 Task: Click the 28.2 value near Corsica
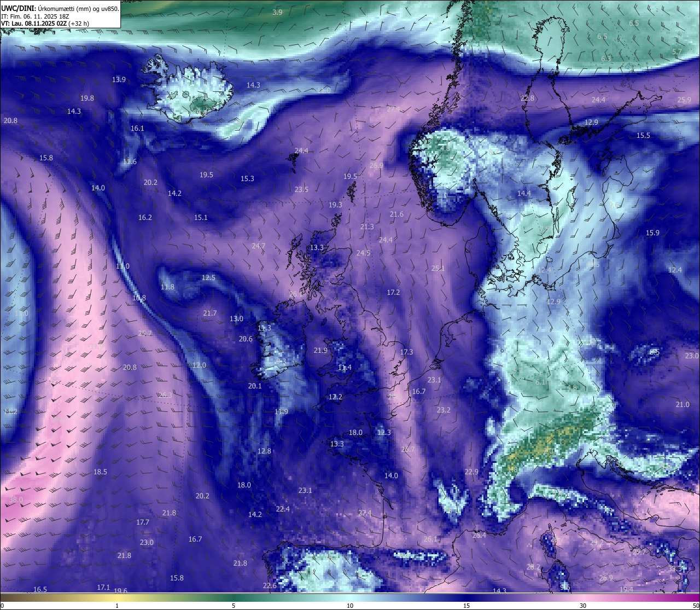(533, 567)
